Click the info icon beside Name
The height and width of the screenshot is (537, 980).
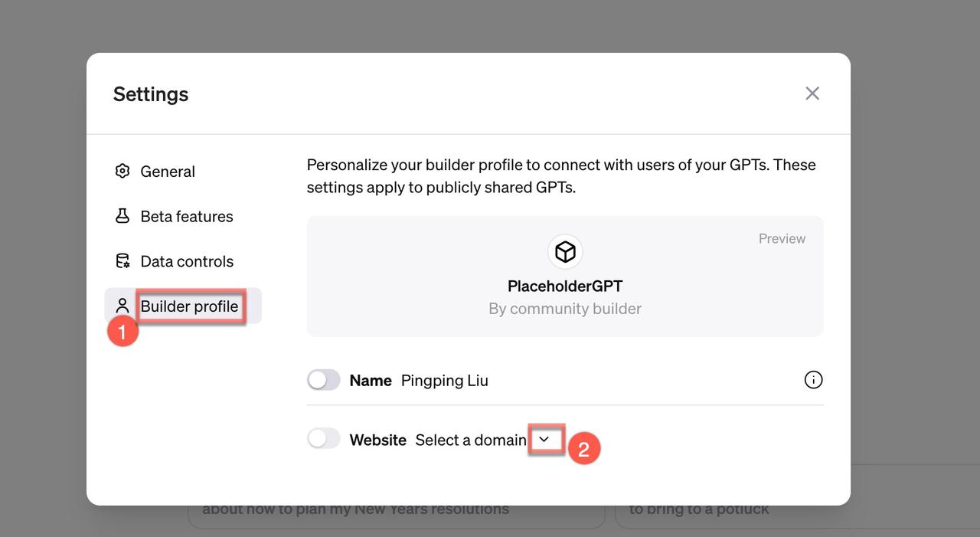pyautogui.click(x=813, y=380)
